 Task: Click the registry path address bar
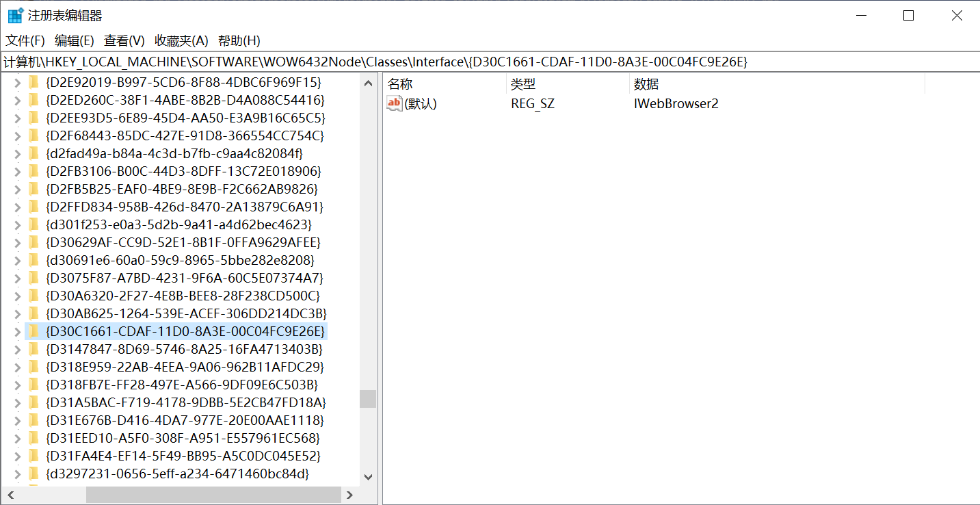pyautogui.click(x=490, y=62)
